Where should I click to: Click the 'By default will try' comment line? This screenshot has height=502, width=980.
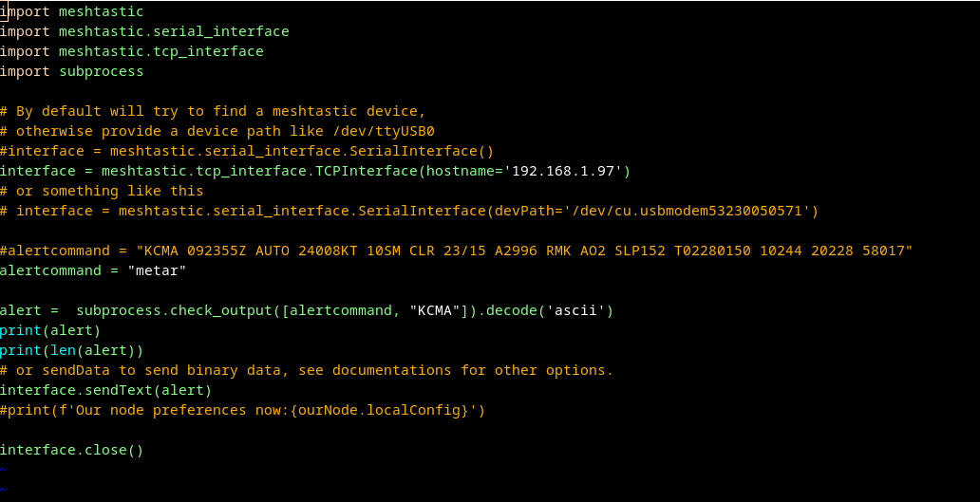click(213, 111)
